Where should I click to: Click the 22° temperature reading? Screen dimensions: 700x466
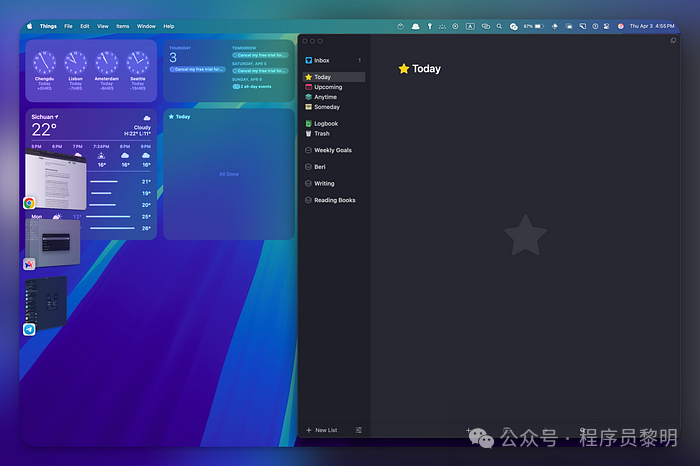pyautogui.click(x=44, y=129)
